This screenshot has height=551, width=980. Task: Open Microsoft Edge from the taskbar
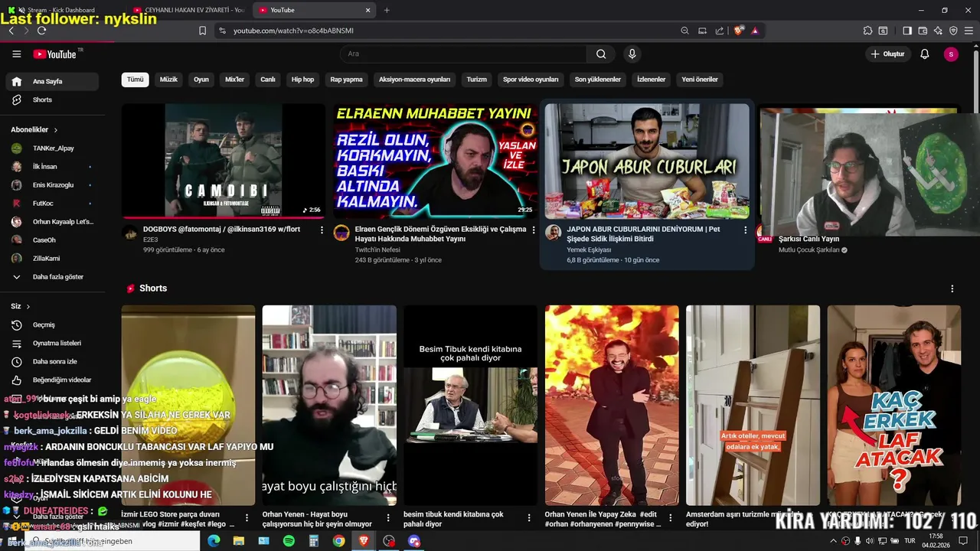coord(214,541)
